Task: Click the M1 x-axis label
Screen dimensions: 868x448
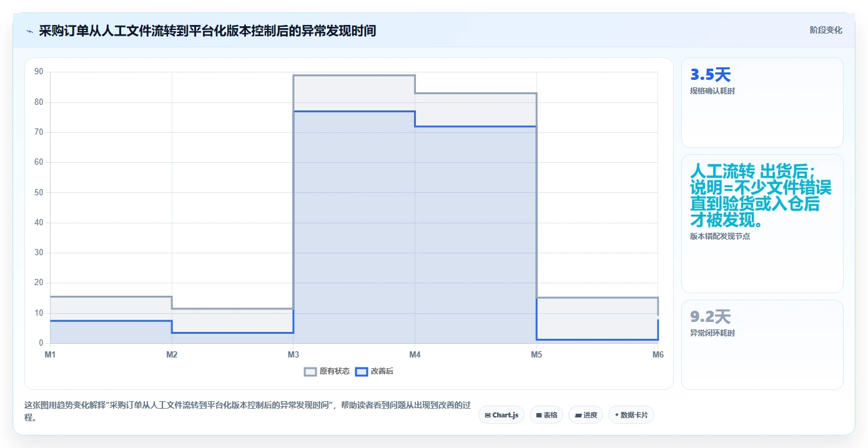Action: point(50,354)
